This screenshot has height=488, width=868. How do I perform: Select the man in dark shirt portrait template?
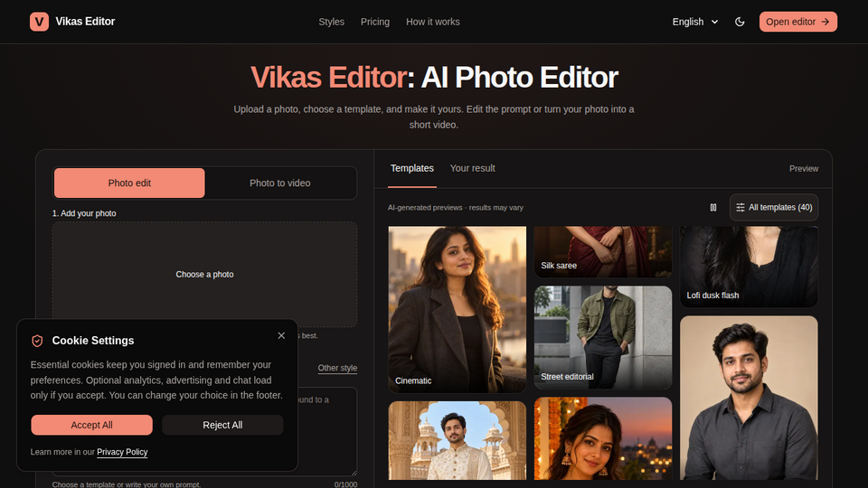tap(749, 398)
